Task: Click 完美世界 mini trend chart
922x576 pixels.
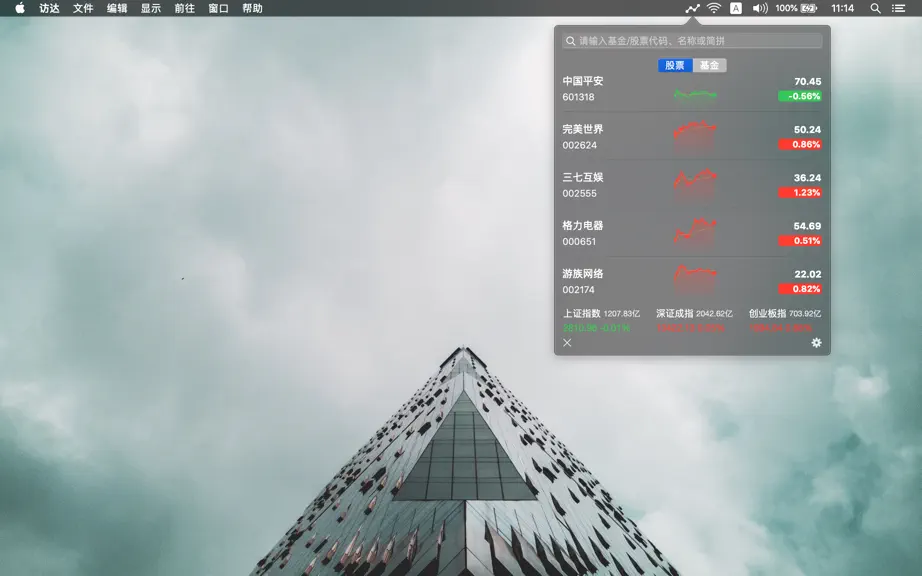Action: (694, 137)
